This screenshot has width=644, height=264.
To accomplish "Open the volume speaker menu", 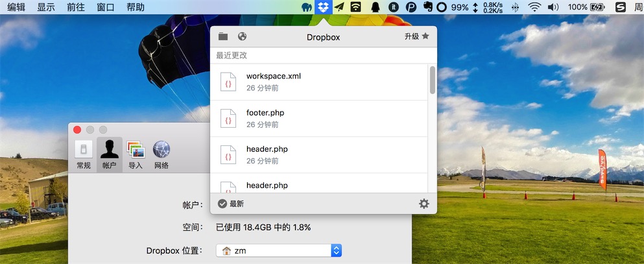I will [553, 7].
